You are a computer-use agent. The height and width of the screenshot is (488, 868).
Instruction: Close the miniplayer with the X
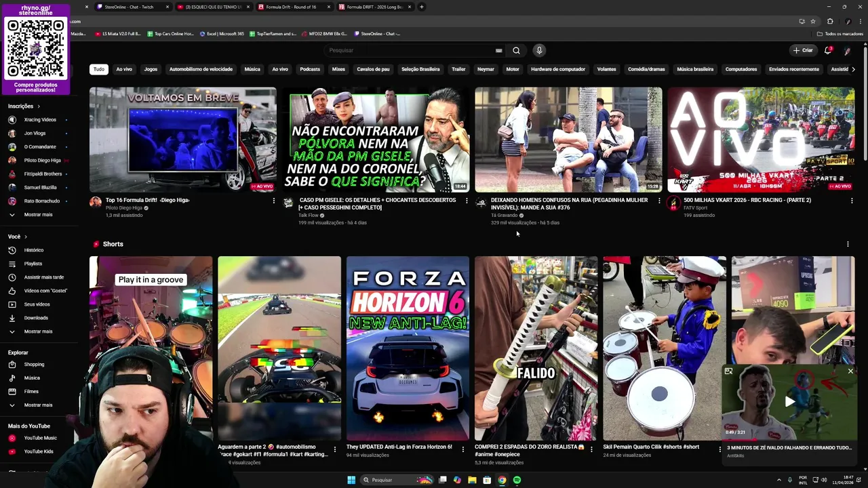[850, 371]
